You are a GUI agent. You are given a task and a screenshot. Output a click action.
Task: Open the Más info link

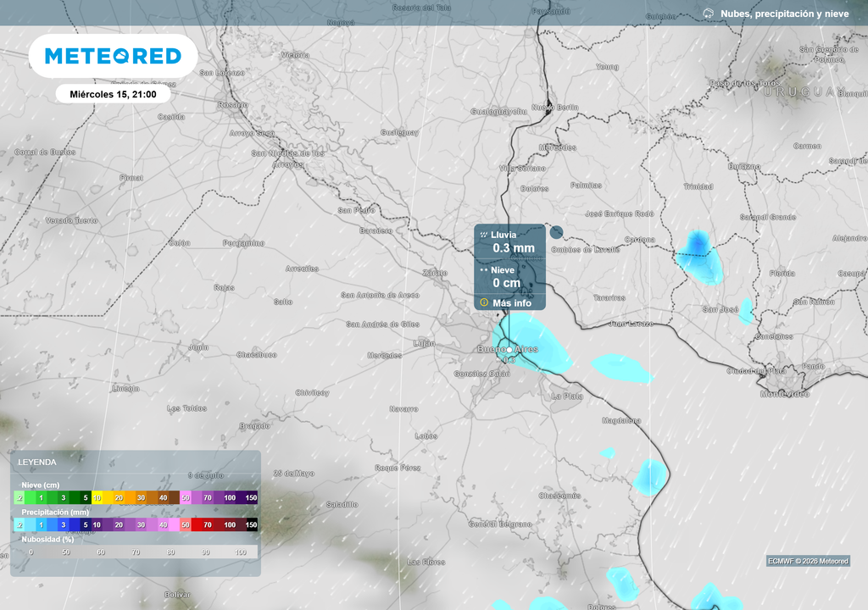(x=511, y=302)
